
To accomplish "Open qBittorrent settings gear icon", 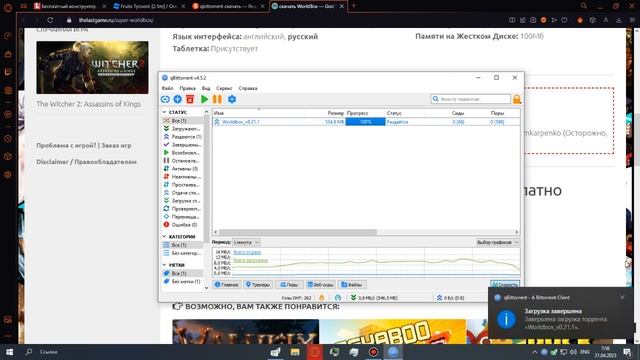I will [232, 99].
